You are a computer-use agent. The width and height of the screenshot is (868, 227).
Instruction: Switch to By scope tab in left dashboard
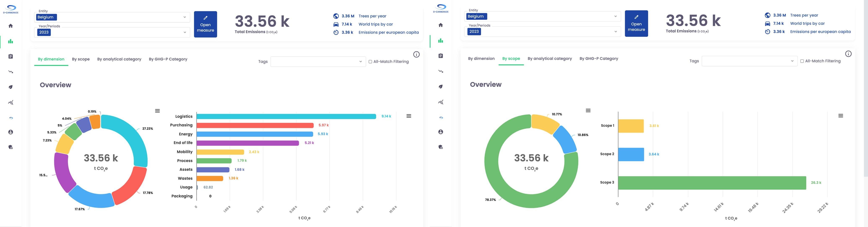pos(80,59)
